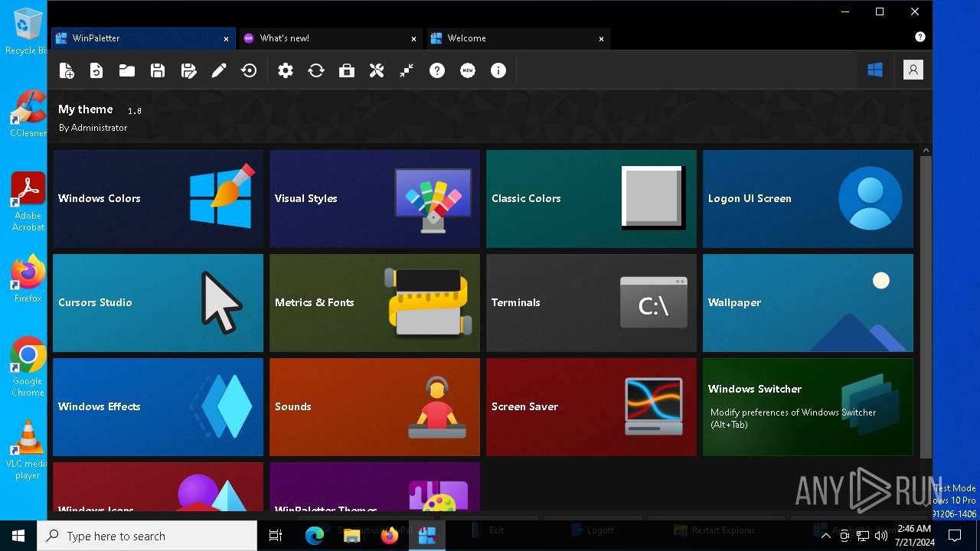Show hidden system tray icons
Viewport: 980px width, 551px height.
tap(825, 536)
